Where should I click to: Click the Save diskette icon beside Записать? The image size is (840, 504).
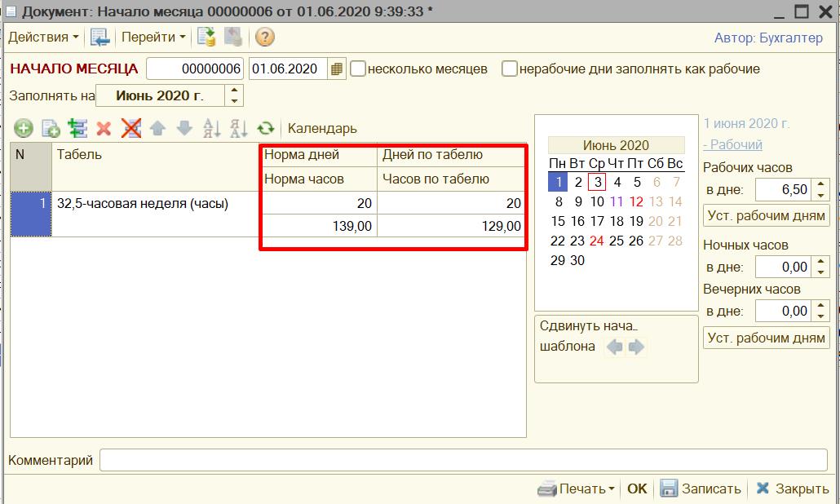point(669,489)
